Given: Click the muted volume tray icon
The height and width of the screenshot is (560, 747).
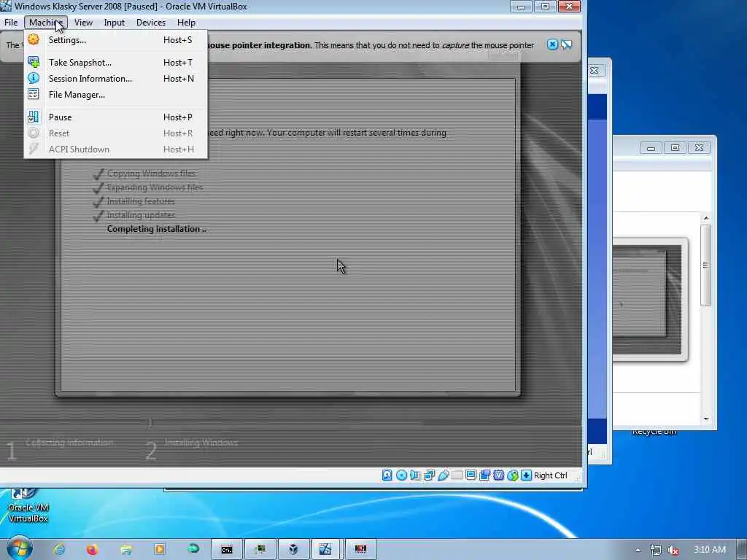Looking at the screenshot, I should pyautogui.click(x=673, y=550).
